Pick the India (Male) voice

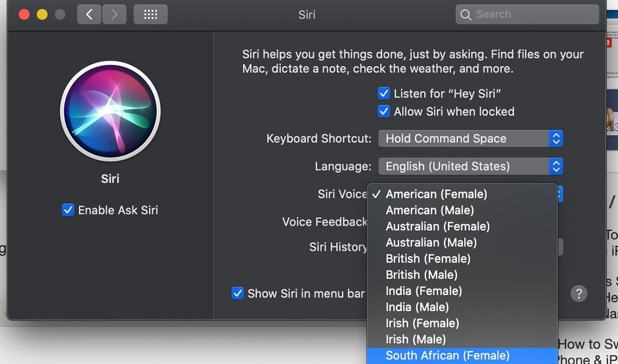(x=417, y=307)
